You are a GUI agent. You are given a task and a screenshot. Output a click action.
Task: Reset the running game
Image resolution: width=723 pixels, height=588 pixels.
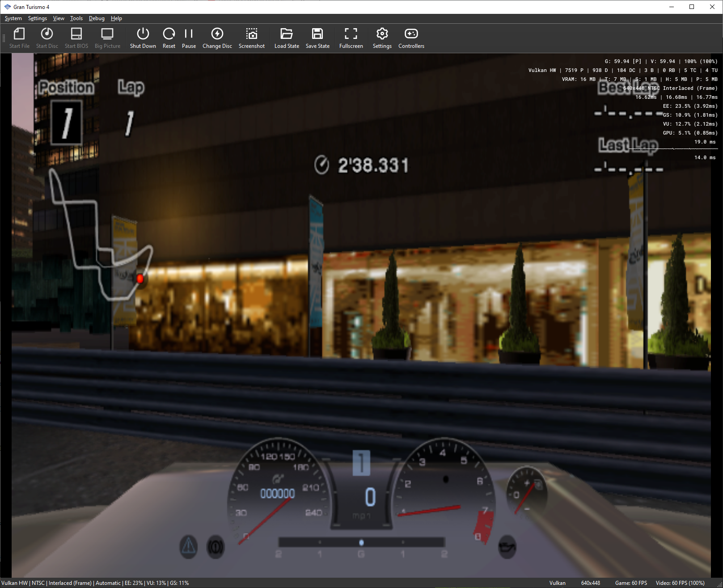169,38
